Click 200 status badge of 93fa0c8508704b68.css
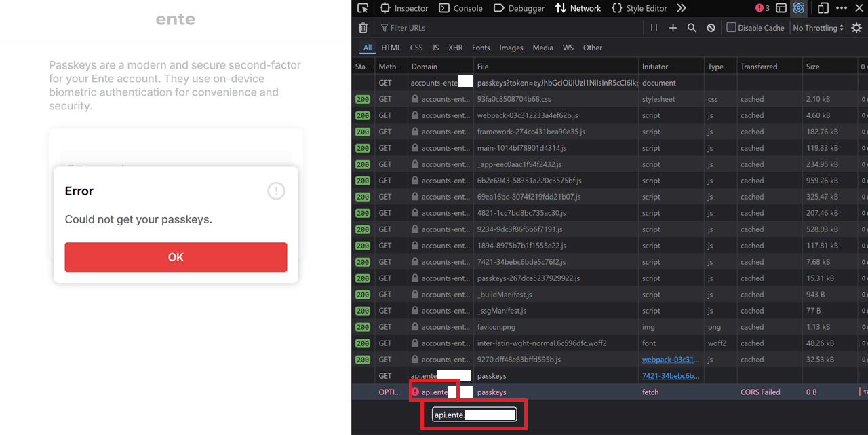The image size is (868, 435). point(363,99)
